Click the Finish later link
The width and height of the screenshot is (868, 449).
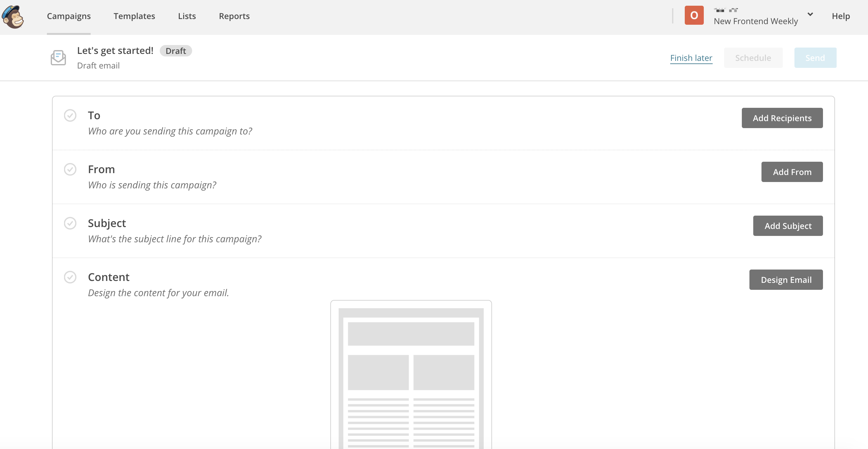pos(691,58)
